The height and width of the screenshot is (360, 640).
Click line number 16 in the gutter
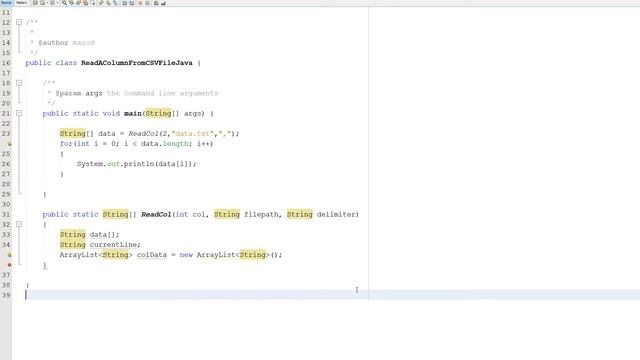click(x=6, y=63)
